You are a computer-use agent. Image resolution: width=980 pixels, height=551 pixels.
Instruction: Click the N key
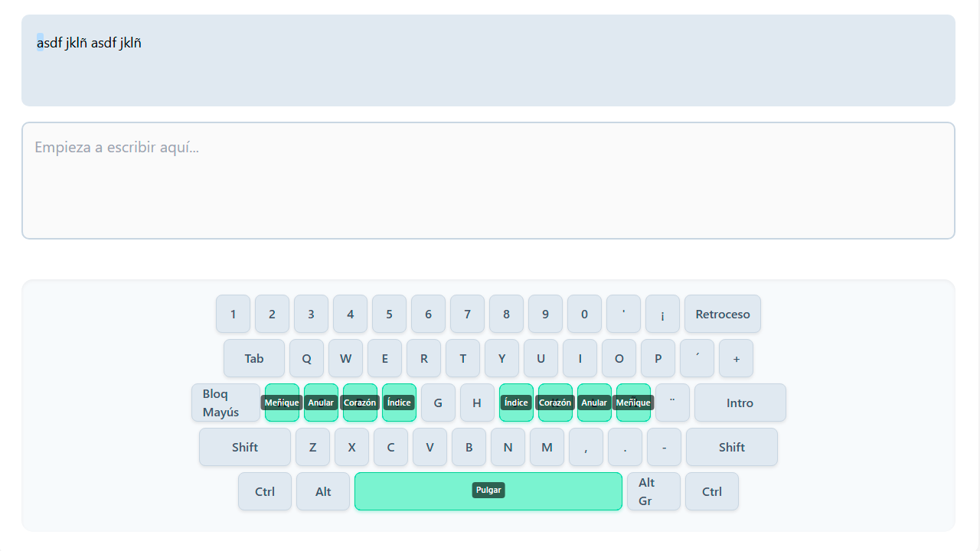coord(508,447)
